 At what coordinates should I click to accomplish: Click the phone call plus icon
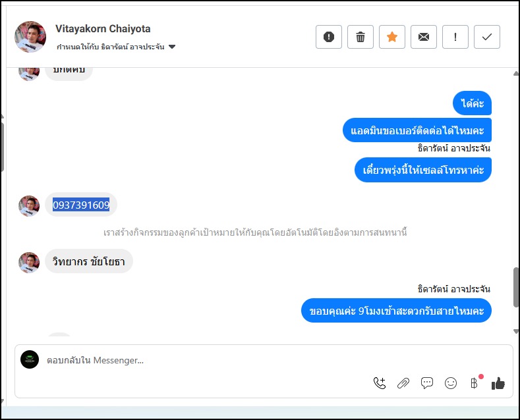point(380,383)
